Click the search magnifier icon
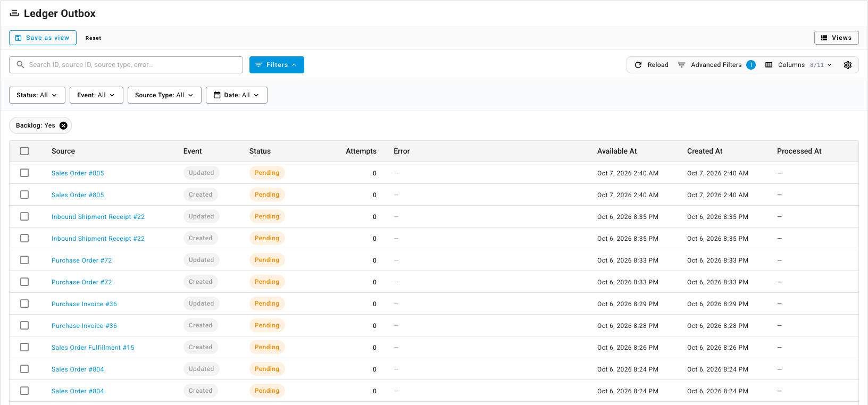 coord(20,65)
